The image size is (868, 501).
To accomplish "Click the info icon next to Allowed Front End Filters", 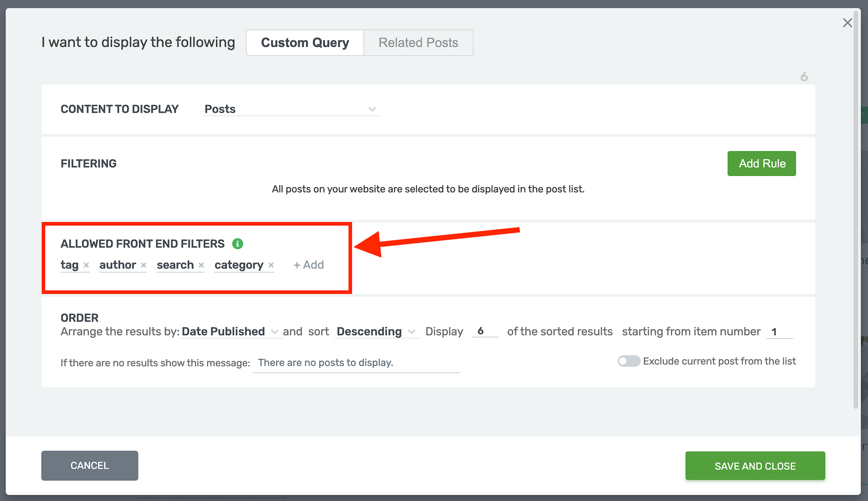I will pos(238,244).
